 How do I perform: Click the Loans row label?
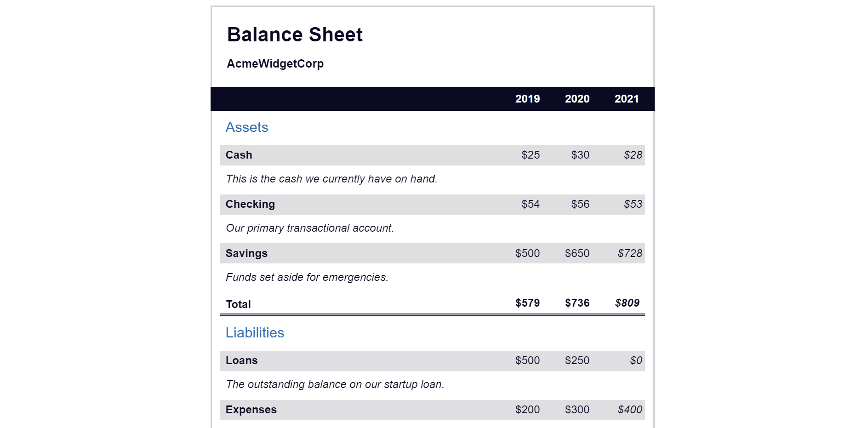[241, 360]
